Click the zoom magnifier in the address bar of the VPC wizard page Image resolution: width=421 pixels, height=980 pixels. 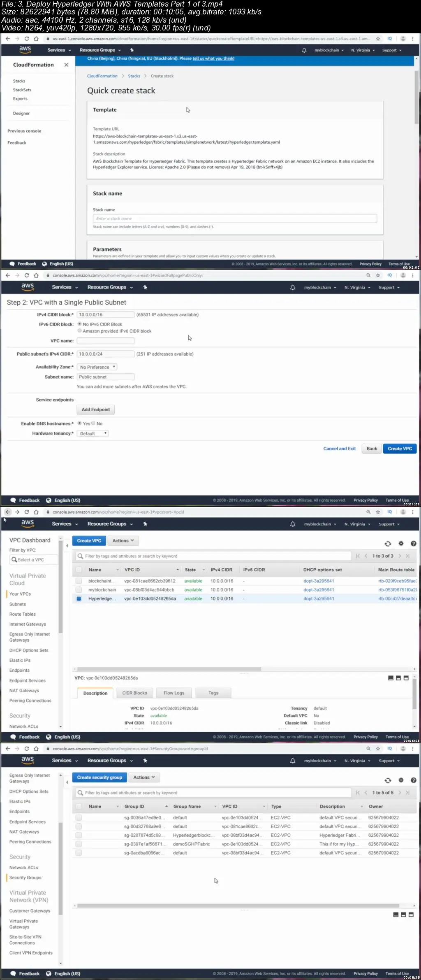(368, 275)
